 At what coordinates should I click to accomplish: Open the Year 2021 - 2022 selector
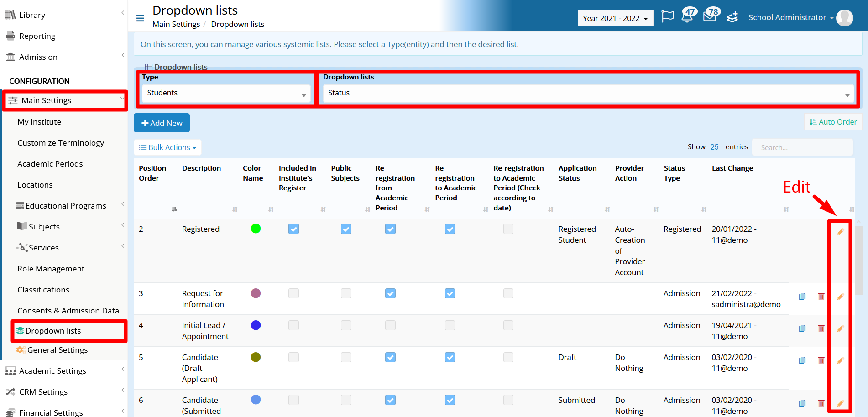click(x=615, y=18)
